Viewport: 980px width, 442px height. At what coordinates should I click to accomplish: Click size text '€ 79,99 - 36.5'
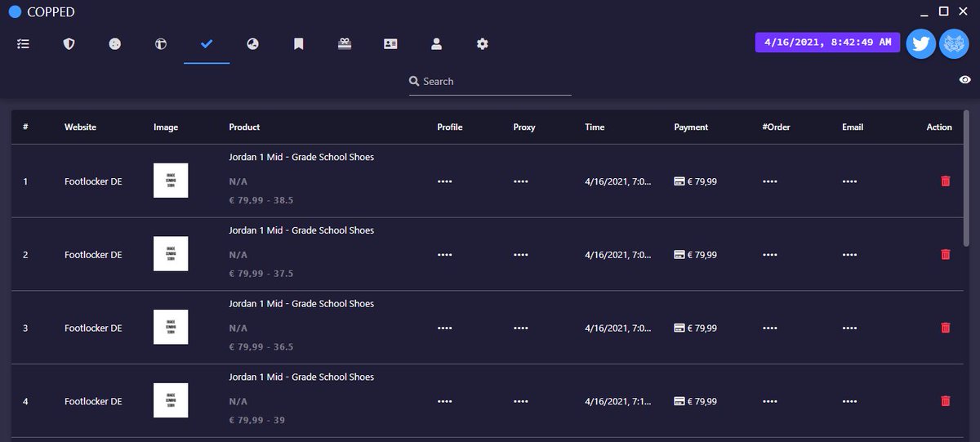tap(261, 346)
